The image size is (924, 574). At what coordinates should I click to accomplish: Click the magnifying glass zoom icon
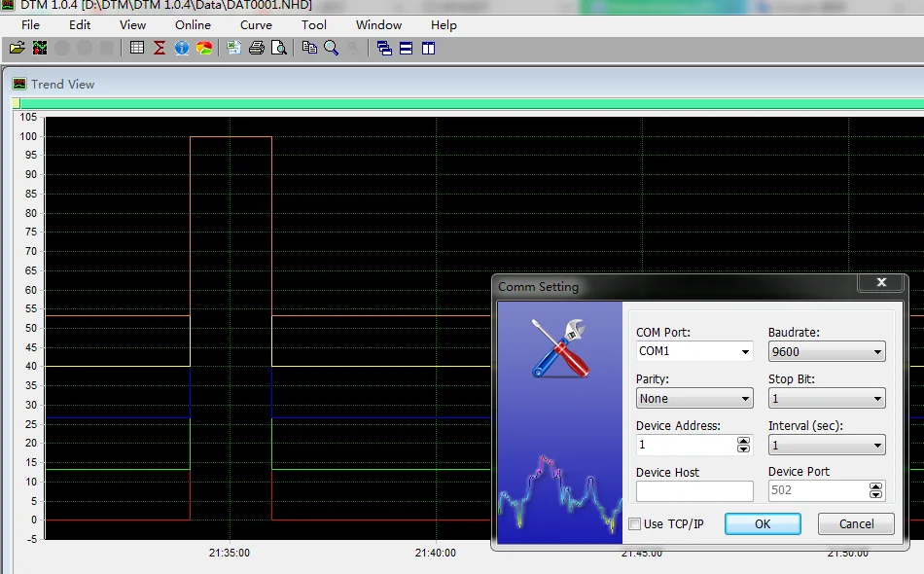pos(331,48)
